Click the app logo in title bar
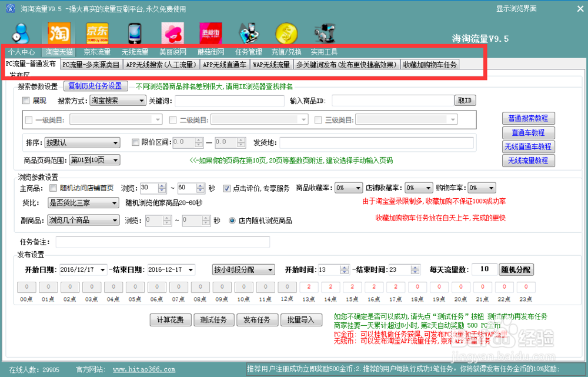 click(x=11, y=8)
